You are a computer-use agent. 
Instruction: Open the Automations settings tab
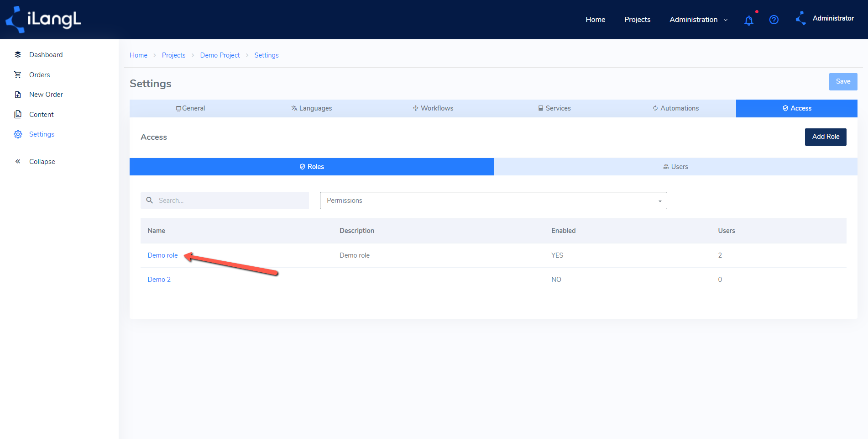(x=676, y=108)
